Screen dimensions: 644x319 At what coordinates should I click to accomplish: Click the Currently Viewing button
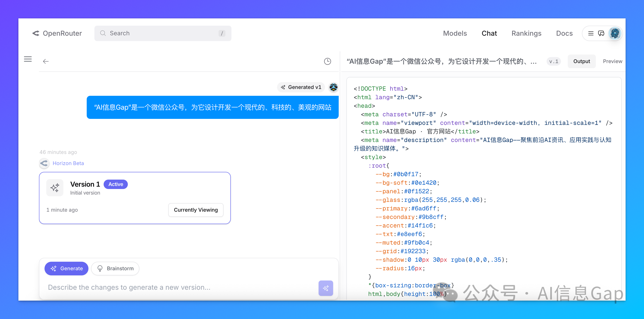tap(196, 210)
